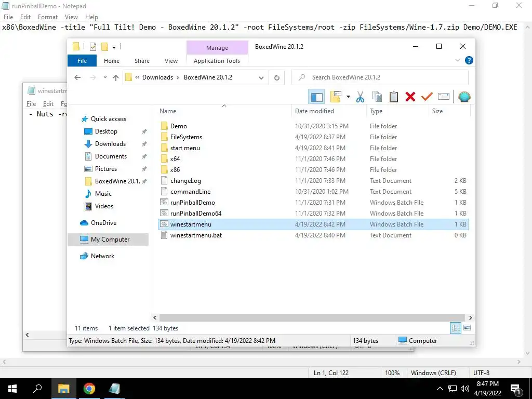532x399 pixels.
Task: Open the address bar history dropdown
Action: pyautogui.click(x=261, y=78)
